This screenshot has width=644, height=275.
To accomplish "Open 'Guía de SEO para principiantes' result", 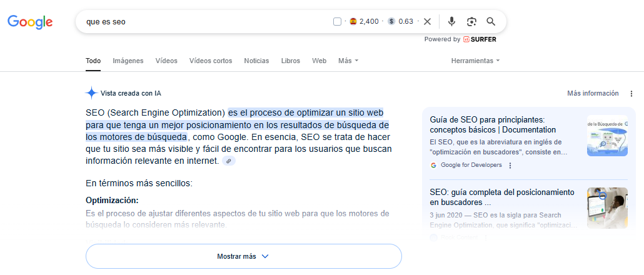I will click(493, 125).
